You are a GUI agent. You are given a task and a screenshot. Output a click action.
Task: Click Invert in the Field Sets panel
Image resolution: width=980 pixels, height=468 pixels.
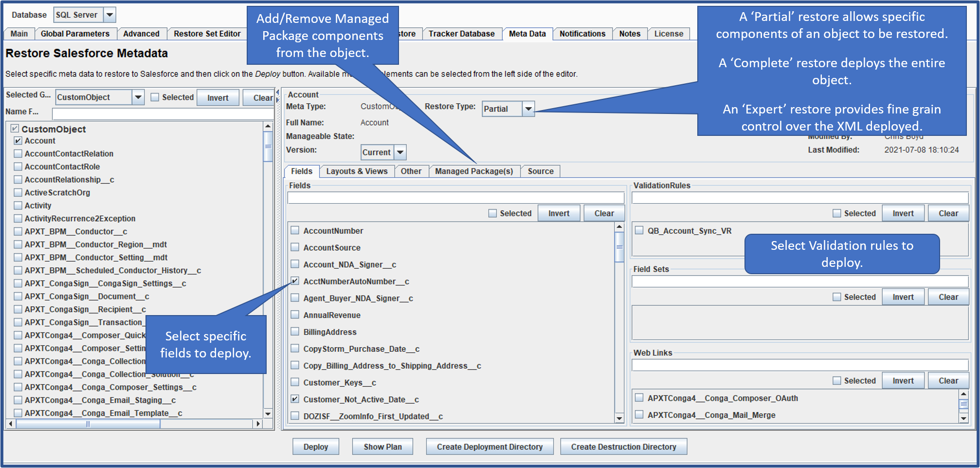click(903, 297)
